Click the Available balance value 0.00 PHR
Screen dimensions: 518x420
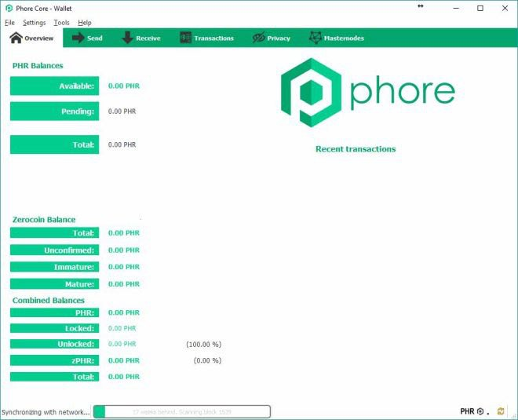click(x=124, y=86)
